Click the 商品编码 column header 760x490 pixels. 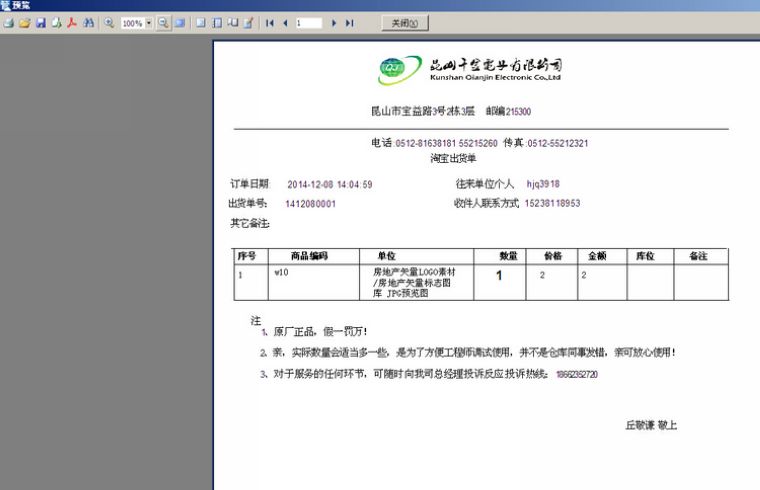[x=309, y=256]
